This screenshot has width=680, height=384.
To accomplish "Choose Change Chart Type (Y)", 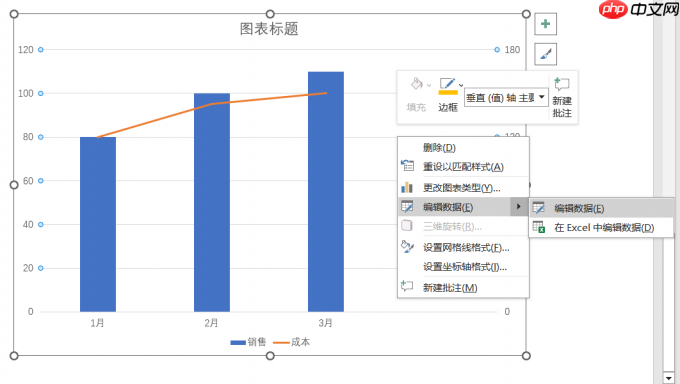I will (x=464, y=188).
